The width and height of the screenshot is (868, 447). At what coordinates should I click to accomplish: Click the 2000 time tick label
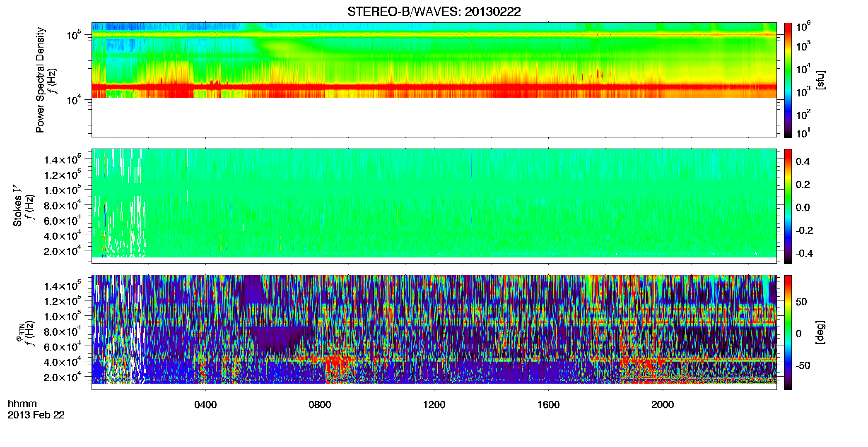[663, 405]
